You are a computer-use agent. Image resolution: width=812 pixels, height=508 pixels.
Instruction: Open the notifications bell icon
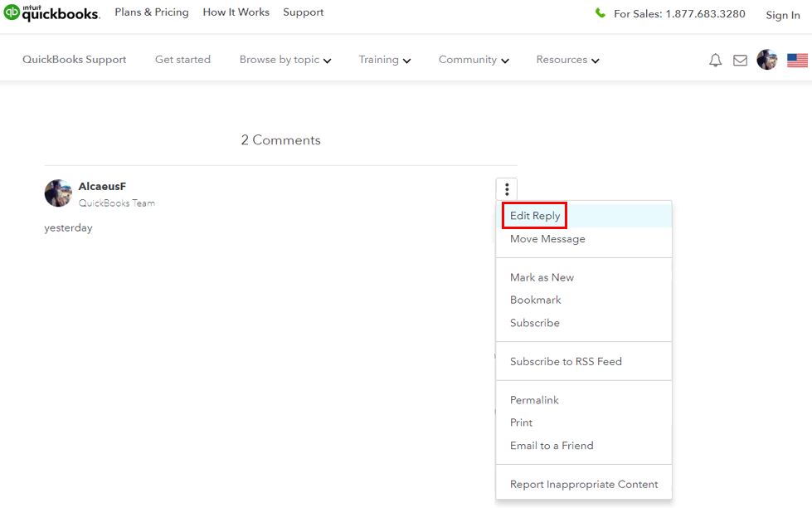[x=715, y=60]
